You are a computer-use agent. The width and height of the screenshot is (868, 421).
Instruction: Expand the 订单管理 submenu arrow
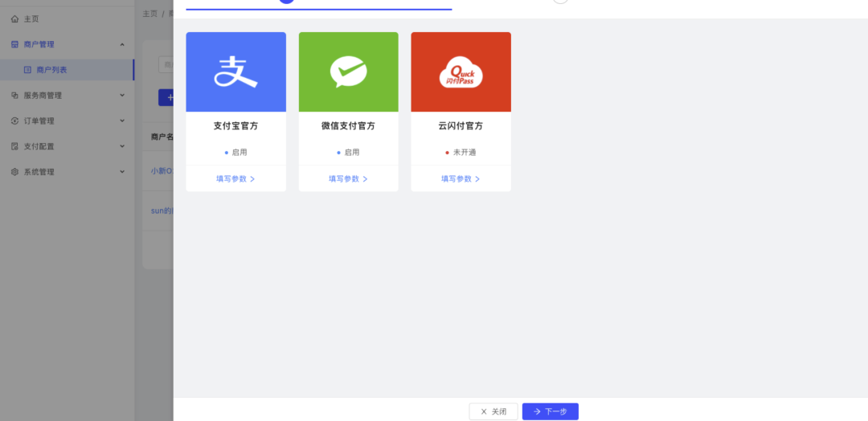tap(122, 121)
